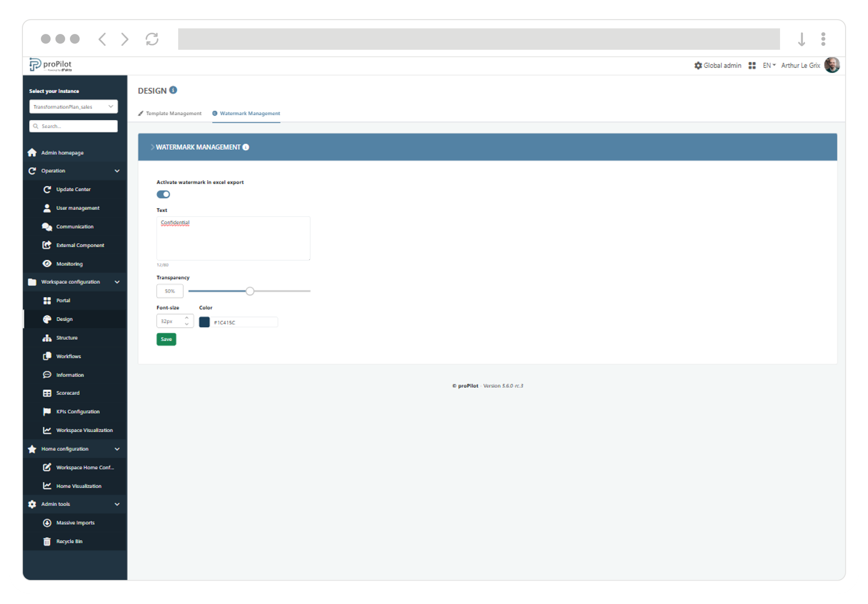868x604 pixels.
Task: Click the Recycle Bin trash icon
Action: [47, 541]
